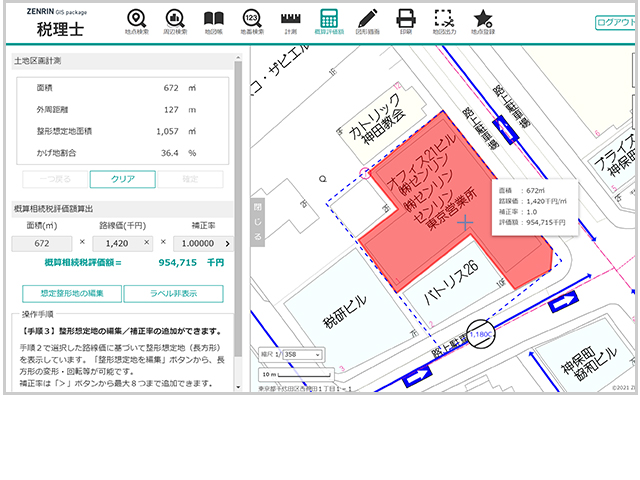The height and width of the screenshot is (480, 640).
Task: Select the 概算評価額 calculator tool
Action: 329,22
